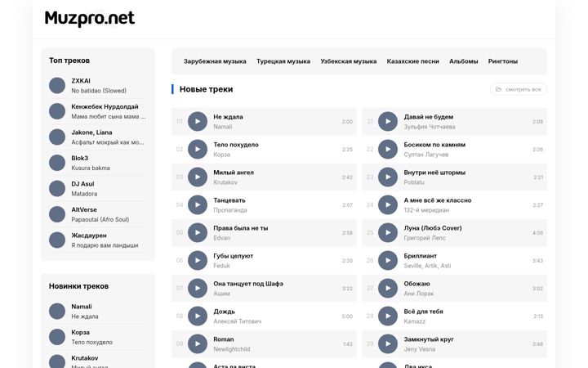
Task: Click the Жасдаурен avatar circle
Action: 57,240
